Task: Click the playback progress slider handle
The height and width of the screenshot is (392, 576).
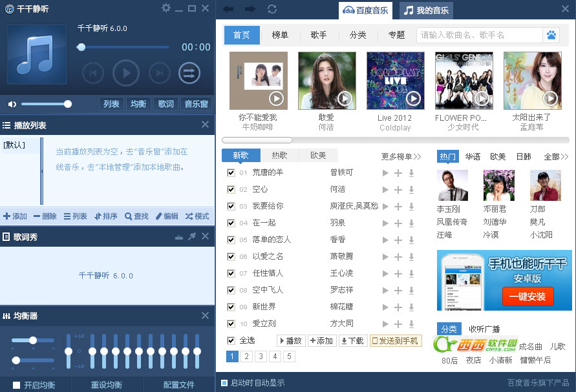Action: pos(81,47)
